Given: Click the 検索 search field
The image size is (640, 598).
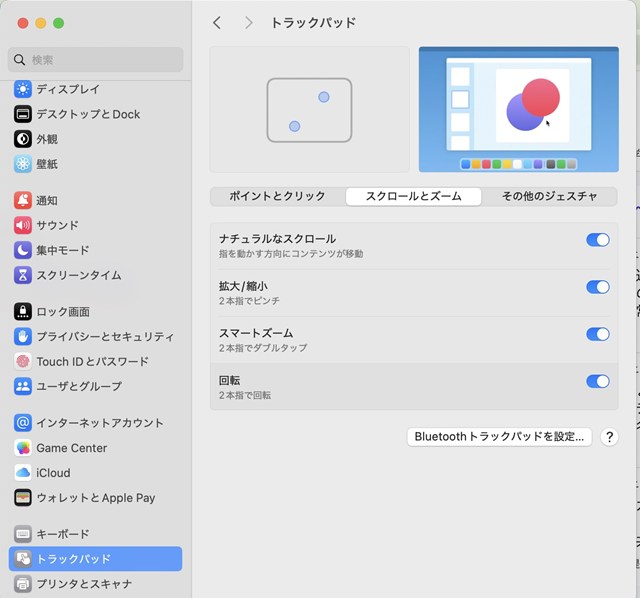Looking at the screenshot, I should click(96, 60).
